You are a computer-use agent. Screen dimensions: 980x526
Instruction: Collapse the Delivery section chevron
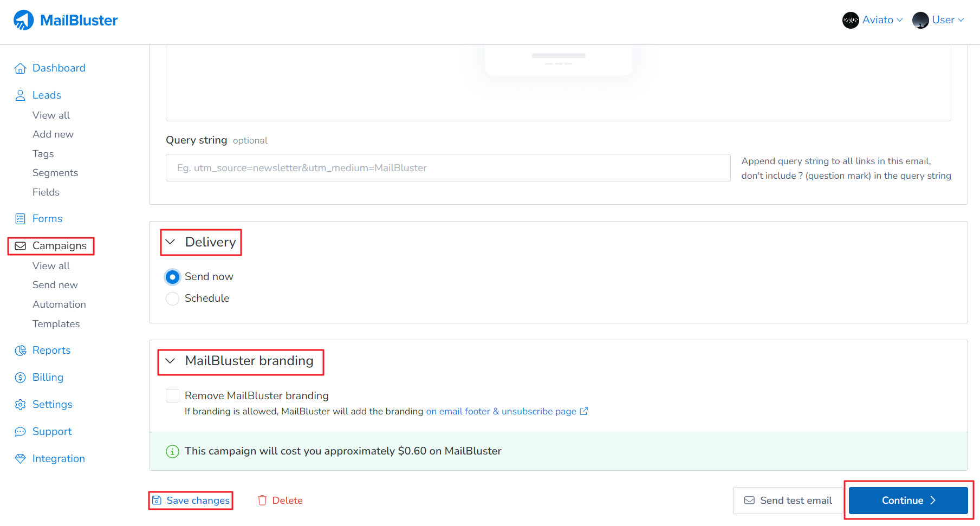point(170,242)
